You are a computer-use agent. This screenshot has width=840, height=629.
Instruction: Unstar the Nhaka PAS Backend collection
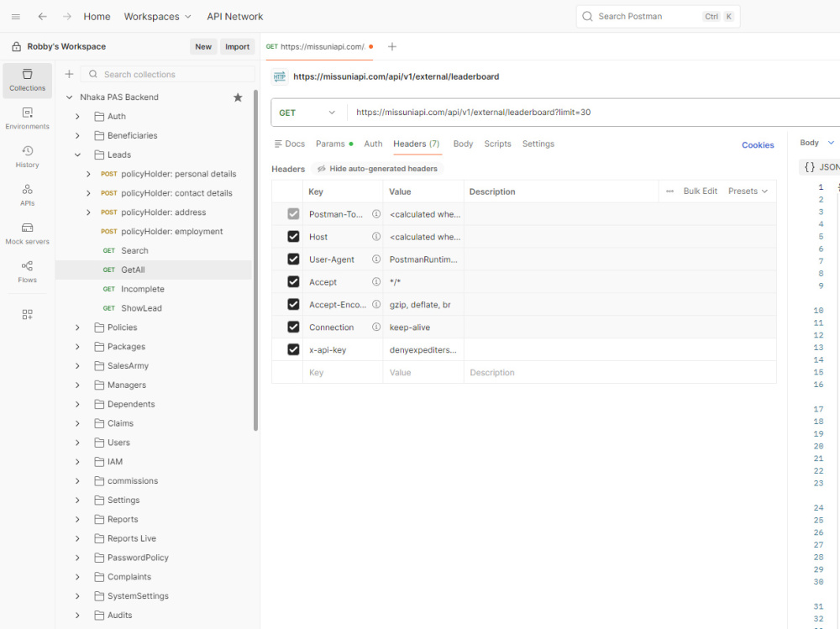click(x=238, y=97)
